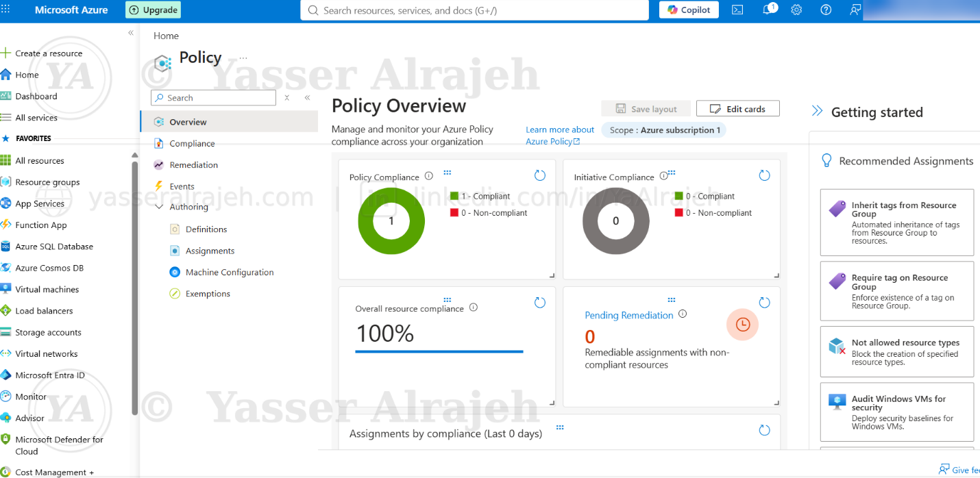Open Definitions under Authoring
The height and width of the screenshot is (478, 980).
pos(206,229)
